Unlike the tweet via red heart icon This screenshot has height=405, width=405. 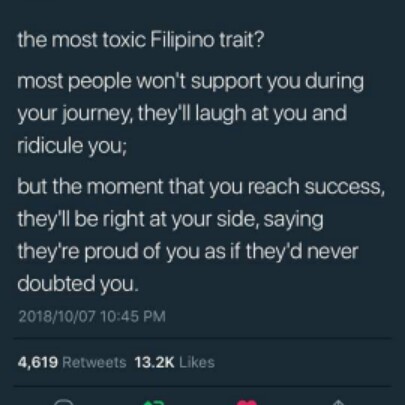[x=247, y=402]
